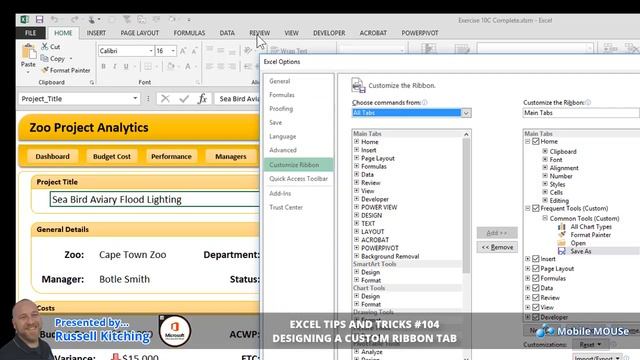Open the Name Box Project_Title dropdown

tap(135, 98)
